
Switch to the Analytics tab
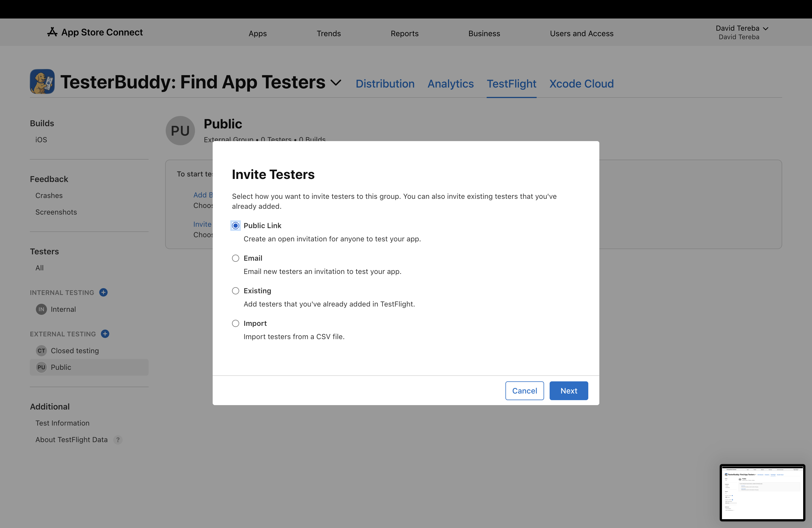click(450, 84)
